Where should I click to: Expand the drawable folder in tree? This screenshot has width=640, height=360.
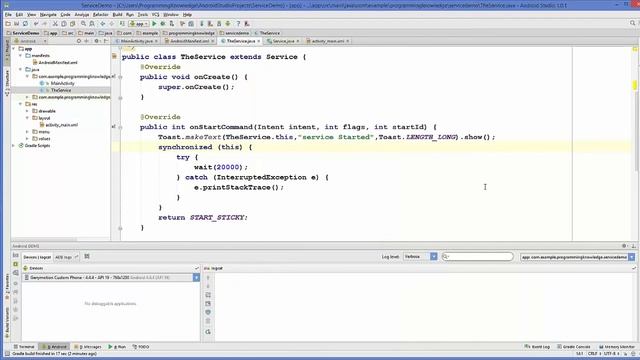coord(28,111)
